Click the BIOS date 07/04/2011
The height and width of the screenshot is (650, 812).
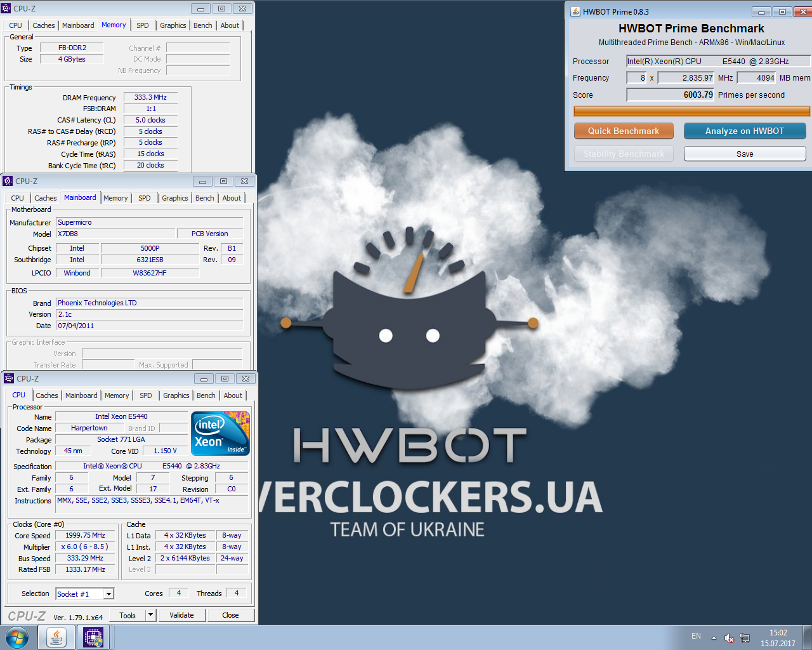[150, 326]
